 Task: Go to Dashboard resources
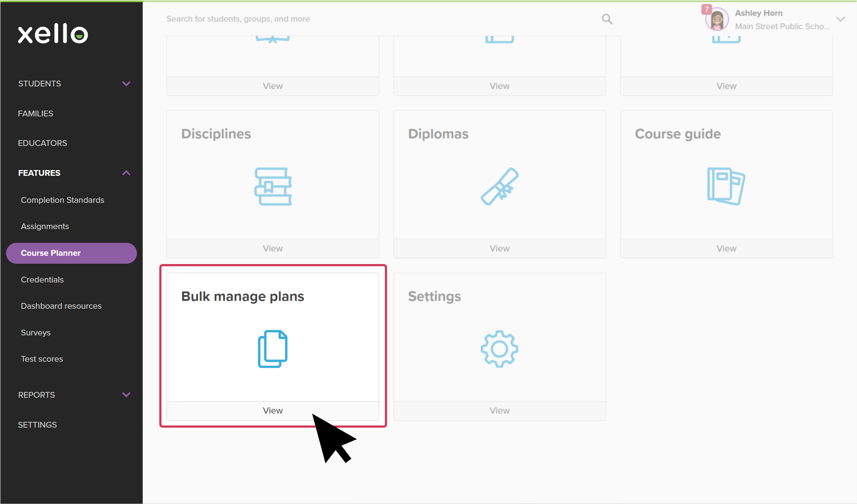click(61, 306)
